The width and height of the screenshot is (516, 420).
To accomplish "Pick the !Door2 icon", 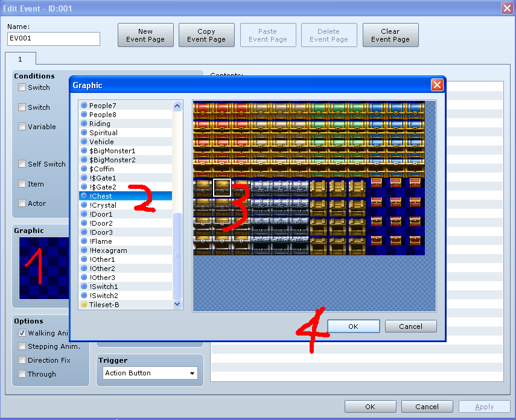I will click(x=84, y=223).
